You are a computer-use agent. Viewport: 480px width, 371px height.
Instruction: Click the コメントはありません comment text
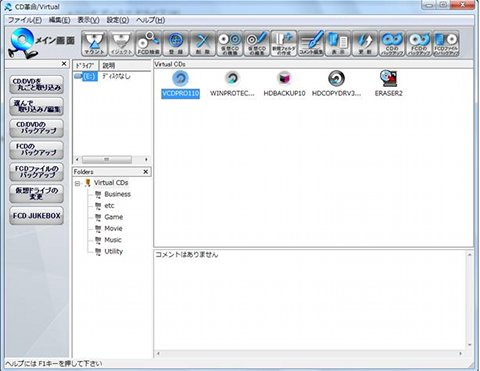tap(187, 255)
